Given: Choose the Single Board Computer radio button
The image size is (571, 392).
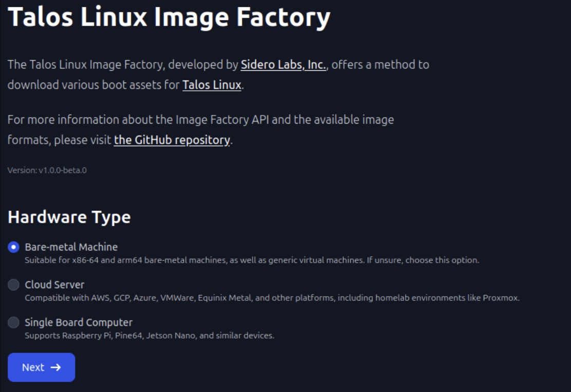Looking at the screenshot, I should click(x=14, y=323).
